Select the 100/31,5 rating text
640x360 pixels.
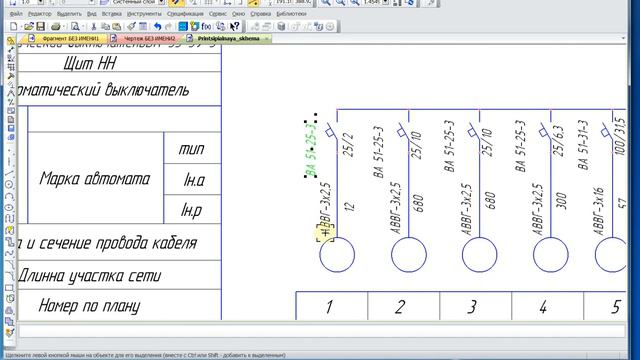(x=620, y=137)
